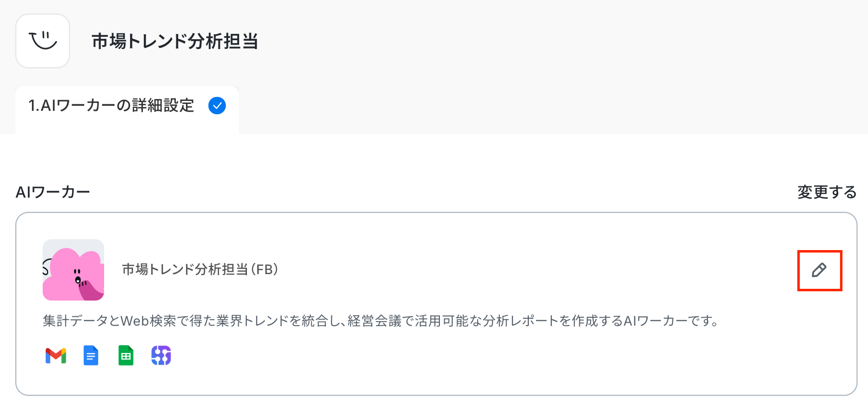Click the 市場トレンド分析担当 page title
Image resolution: width=868 pixels, height=407 pixels.
[x=175, y=41]
